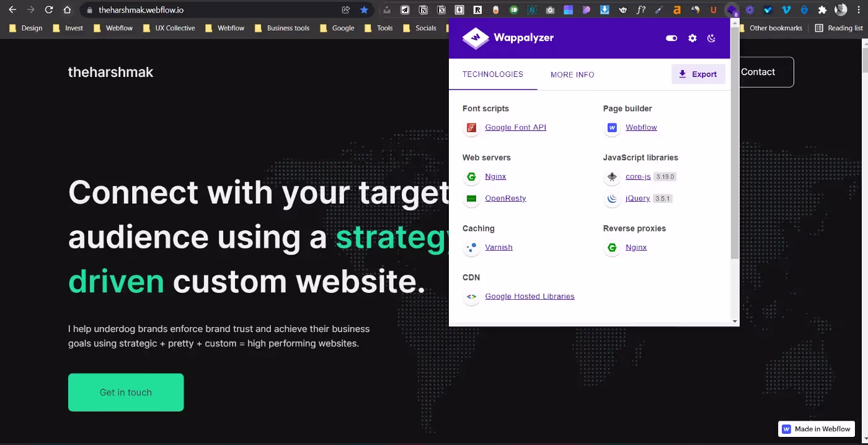The height and width of the screenshot is (445, 868).
Task: Open the Chrome profile avatar
Action: pyautogui.click(x=841, y=10)
